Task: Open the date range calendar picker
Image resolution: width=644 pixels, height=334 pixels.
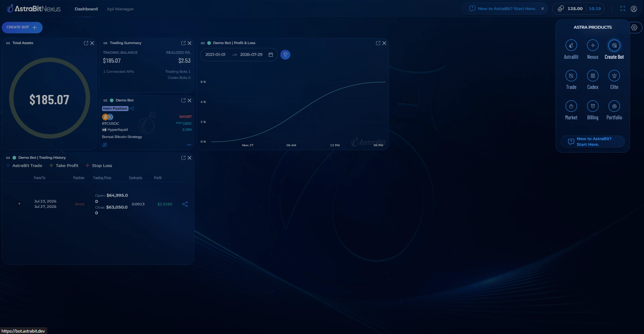Action: (x=271, y=54)
